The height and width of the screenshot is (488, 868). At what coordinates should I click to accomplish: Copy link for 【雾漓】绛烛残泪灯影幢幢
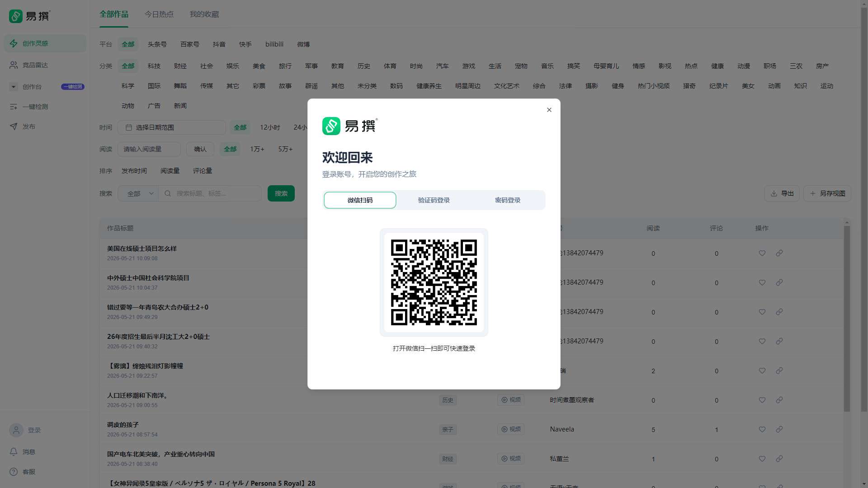pyautogui.click(x=779, y=371)
